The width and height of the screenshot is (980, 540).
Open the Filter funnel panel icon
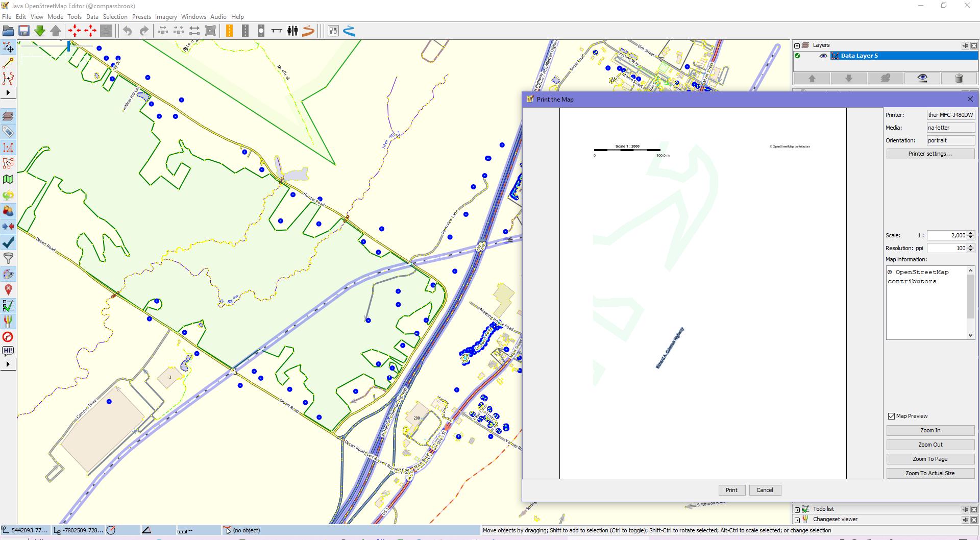(x=8, y=258)
